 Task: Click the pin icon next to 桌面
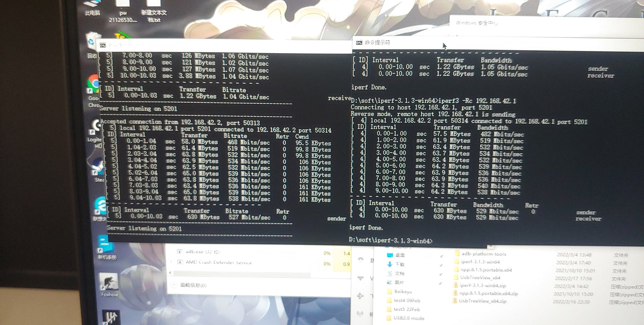point(441,256)
